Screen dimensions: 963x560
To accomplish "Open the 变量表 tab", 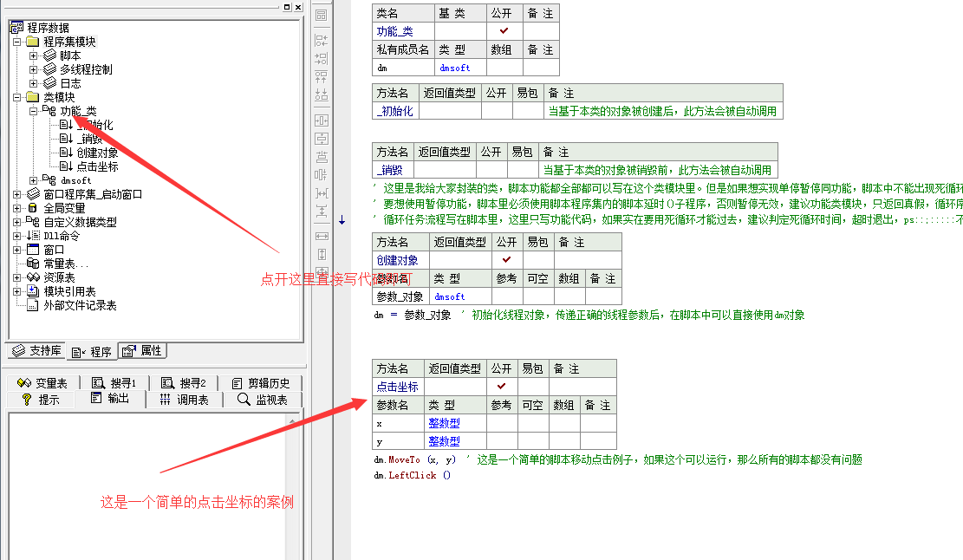I will 43,383.
